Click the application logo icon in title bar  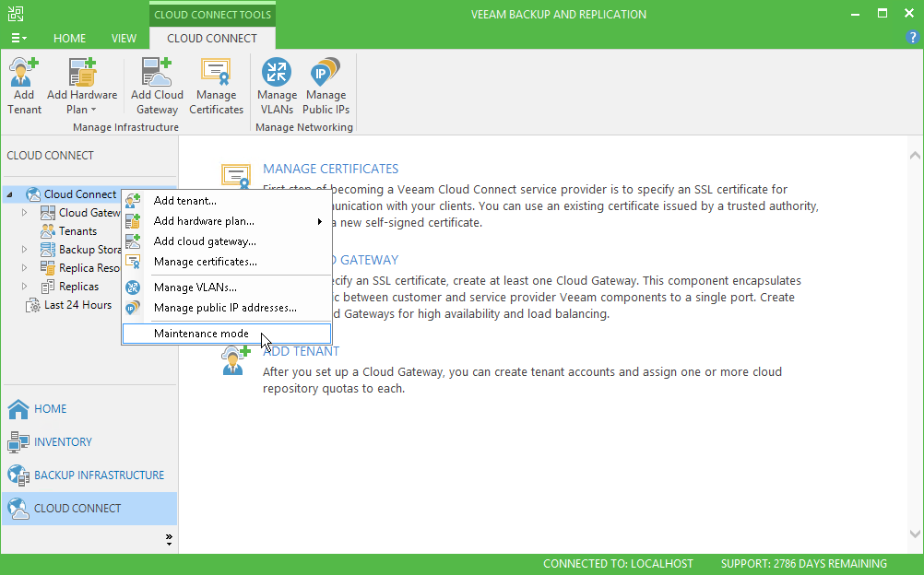pos(16,14)
